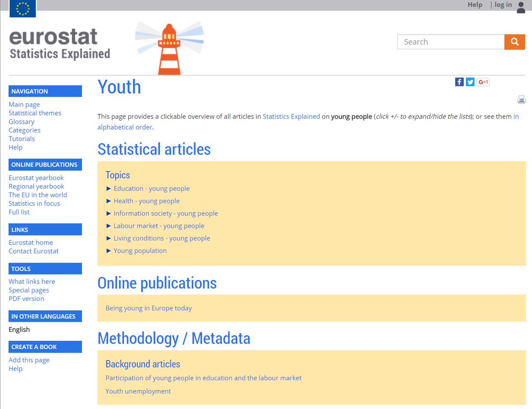532x409 pixels.
Task: Open Categories in the sidebar
Action: (x=25, y=130)
